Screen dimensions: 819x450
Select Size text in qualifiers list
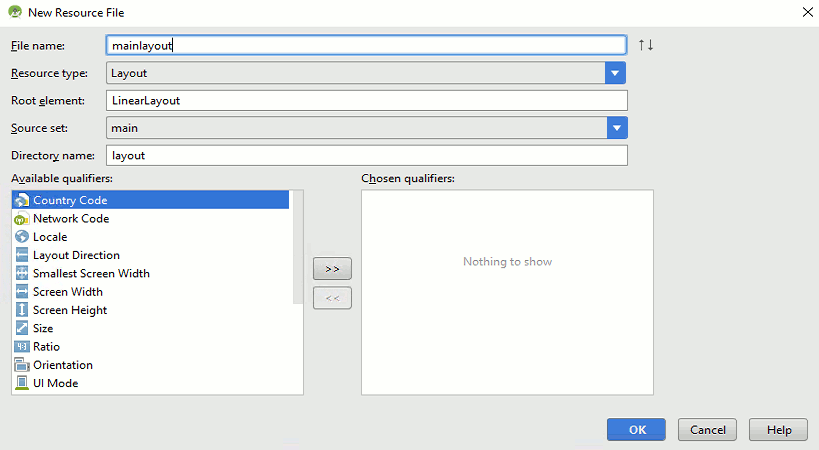[43, 328]
